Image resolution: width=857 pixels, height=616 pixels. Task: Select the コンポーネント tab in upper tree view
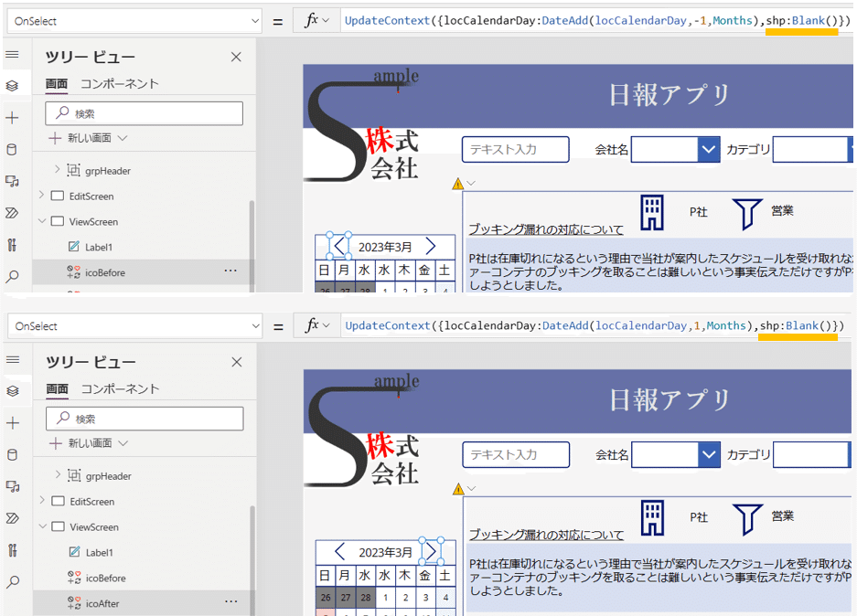coord(120,84)
